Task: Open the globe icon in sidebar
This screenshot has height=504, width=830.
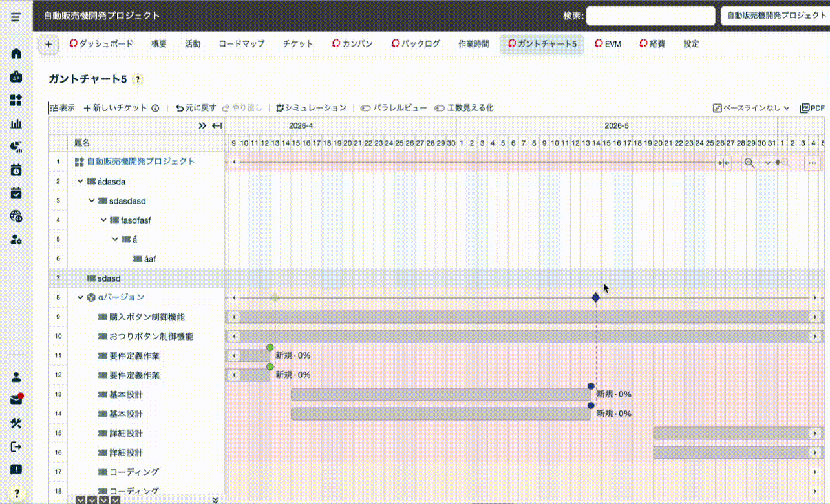Action: [x=16, y=216]
